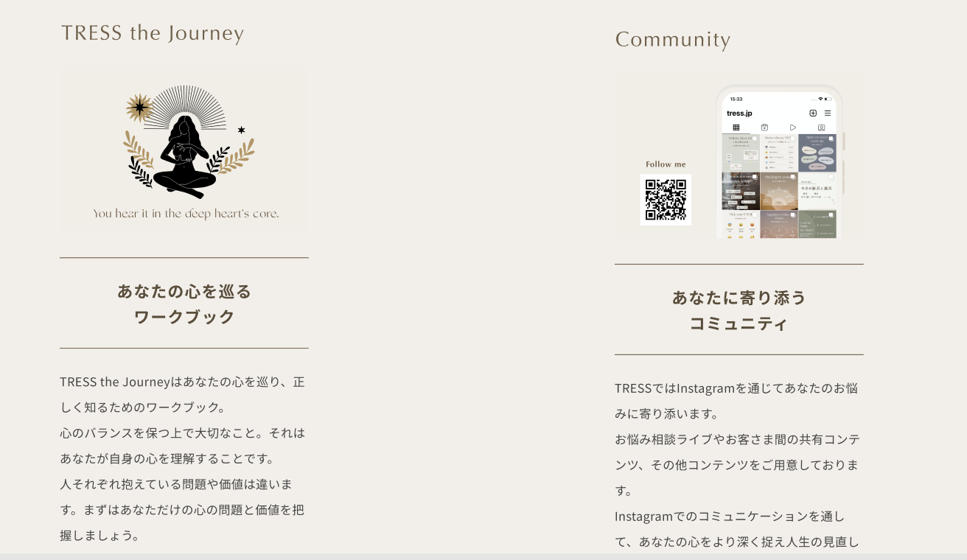Viewport: 967px width, 560px height.
Task: Click the reels icon in the phone tabs
Action: 764,127
